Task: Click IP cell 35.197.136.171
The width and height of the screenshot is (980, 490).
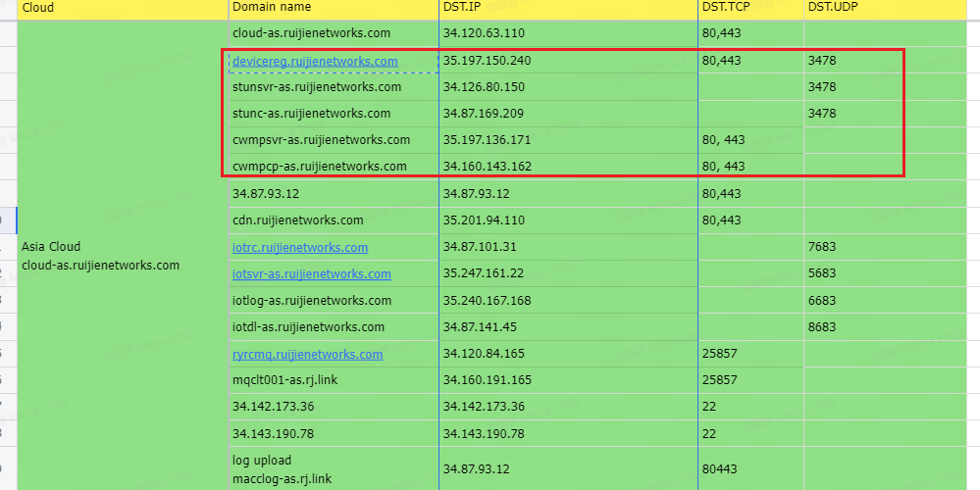Action: coord(568,140)
